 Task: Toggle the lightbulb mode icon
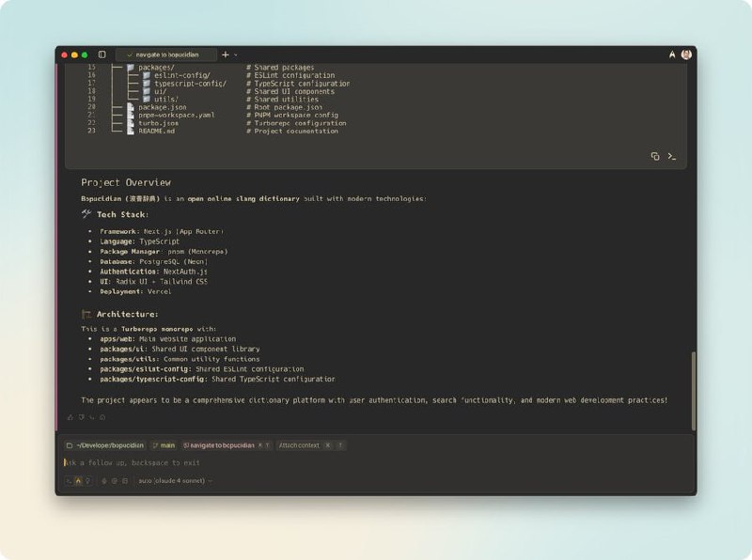point(87,480)
